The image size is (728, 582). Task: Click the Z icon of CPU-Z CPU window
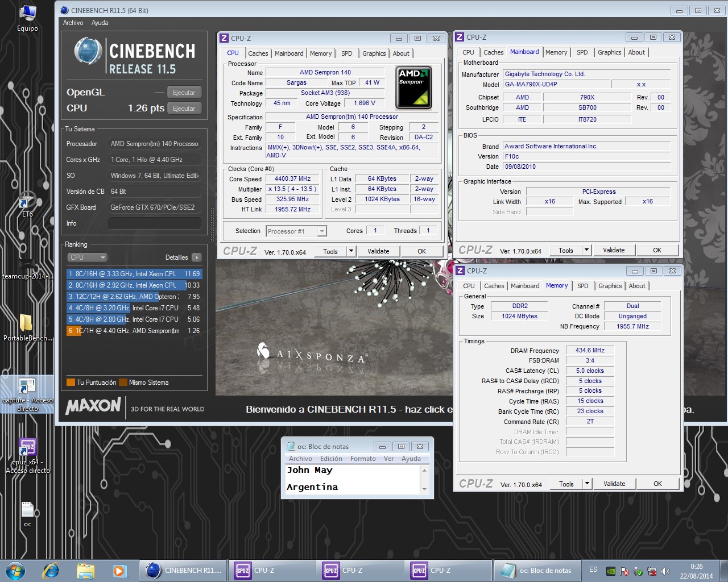[224, 38]
